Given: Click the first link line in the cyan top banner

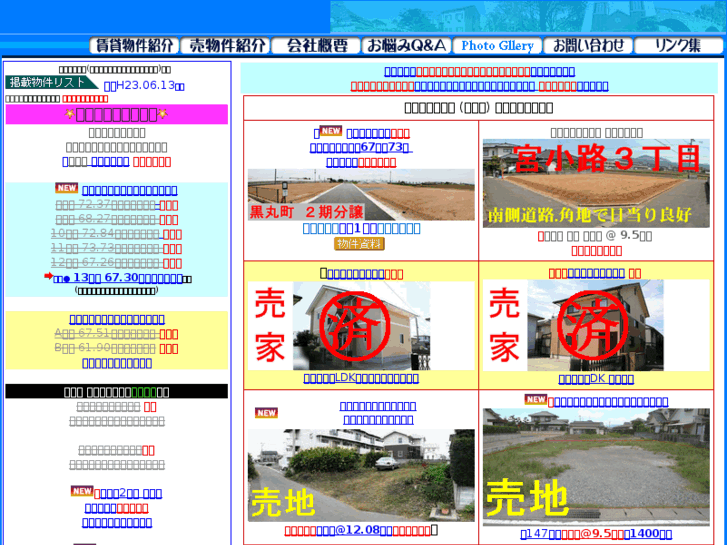Looking at the screenshot, I should pos(480,71).
